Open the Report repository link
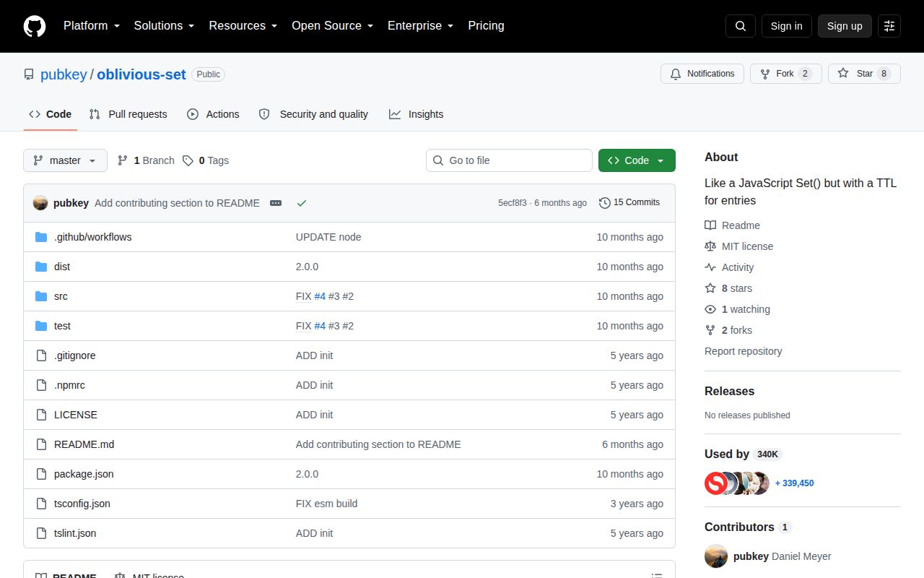Image resolution: width=924 pixels, height=578 pixels. [x=744, y=351]
